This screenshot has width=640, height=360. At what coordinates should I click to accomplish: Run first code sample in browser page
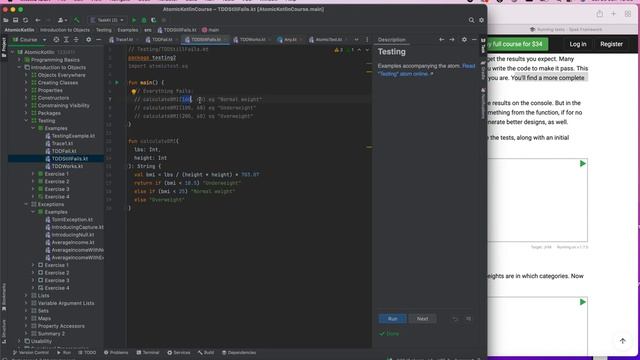point(582,164)
